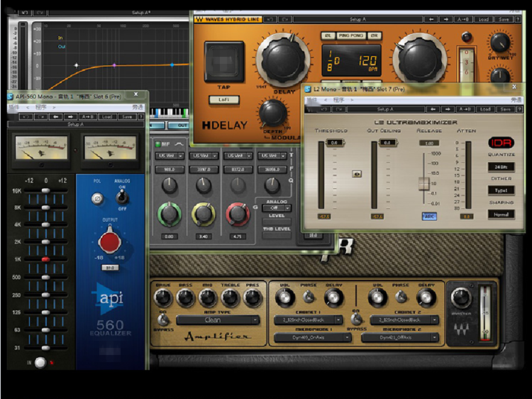Click the THRESHOLD value field in L2

334,143
